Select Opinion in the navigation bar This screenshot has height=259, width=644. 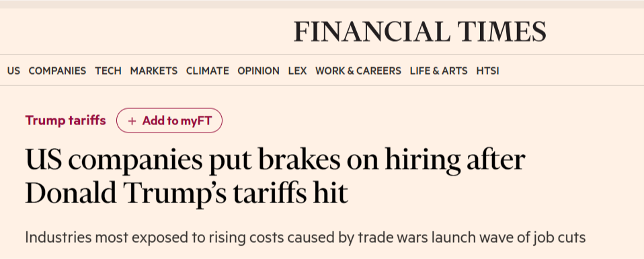coord(258,71)
